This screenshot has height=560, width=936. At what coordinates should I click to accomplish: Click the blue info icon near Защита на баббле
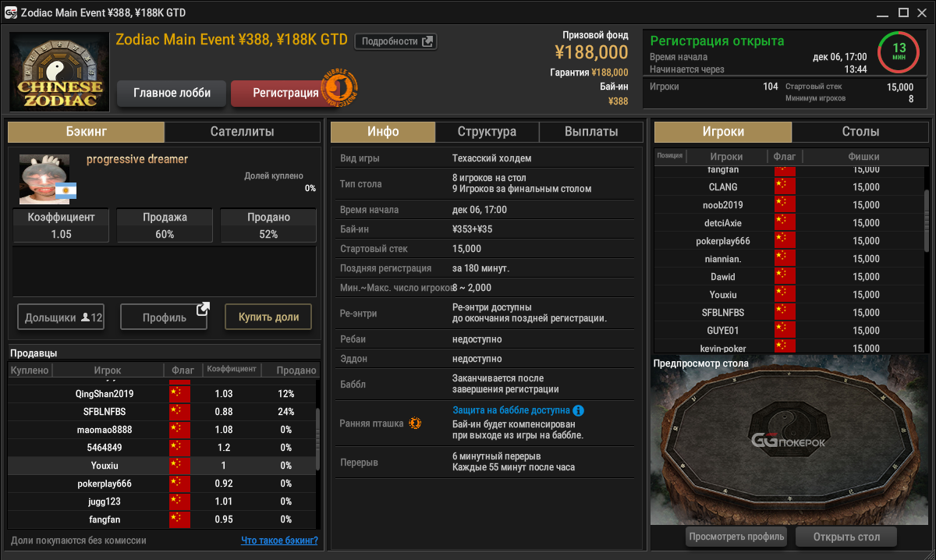(x=578, y=410)
